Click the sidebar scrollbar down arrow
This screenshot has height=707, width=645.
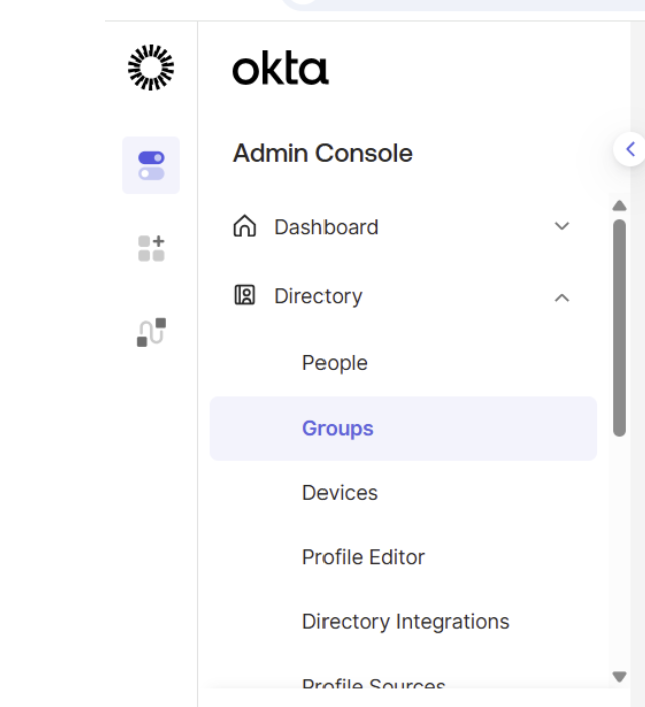tap(619, 676)
